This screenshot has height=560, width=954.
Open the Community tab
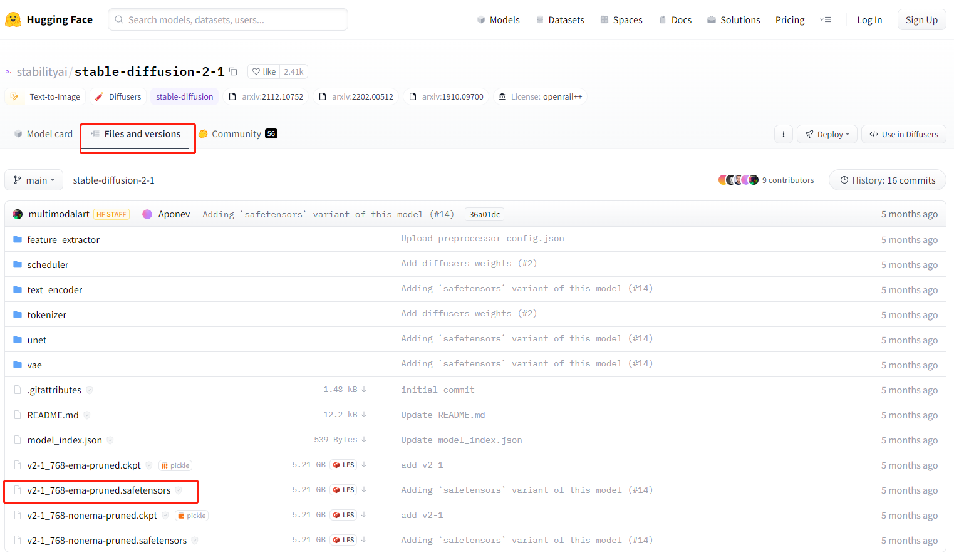(237, 134)
